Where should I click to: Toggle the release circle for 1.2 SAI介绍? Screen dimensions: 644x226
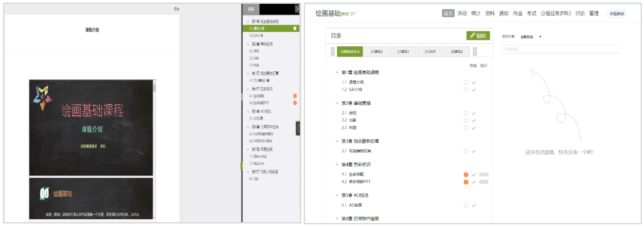pos(466,90)
